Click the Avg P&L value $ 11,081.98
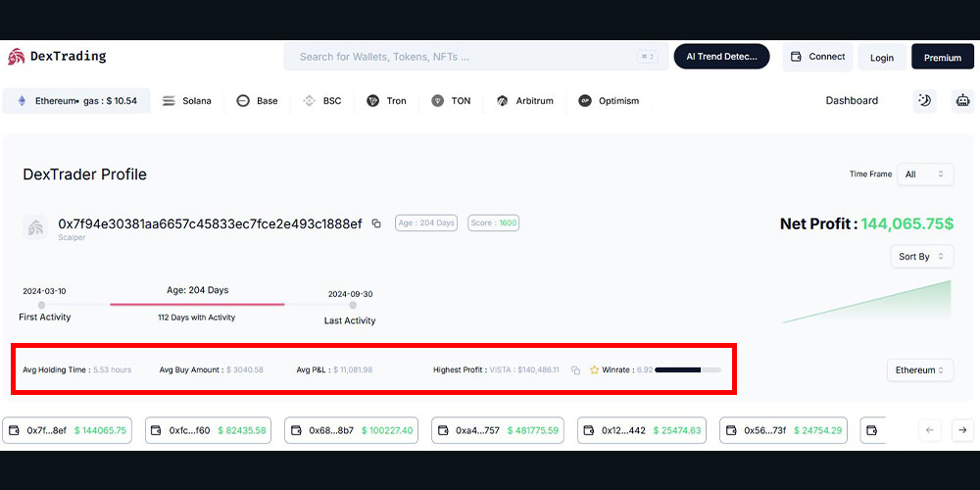980x490 pixels. (353, 370)
